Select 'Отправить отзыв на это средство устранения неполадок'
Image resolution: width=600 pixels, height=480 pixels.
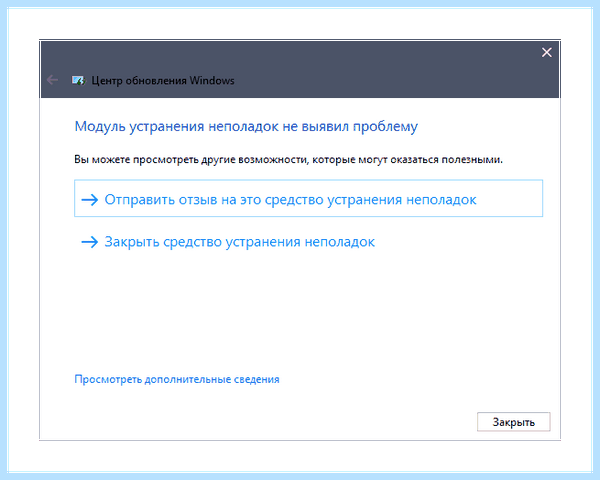308,198
